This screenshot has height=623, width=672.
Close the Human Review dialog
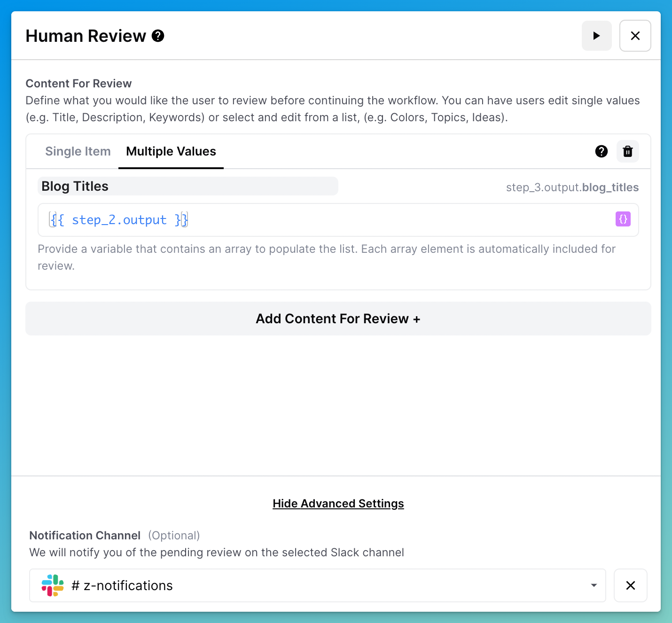[x=635, y=36]
